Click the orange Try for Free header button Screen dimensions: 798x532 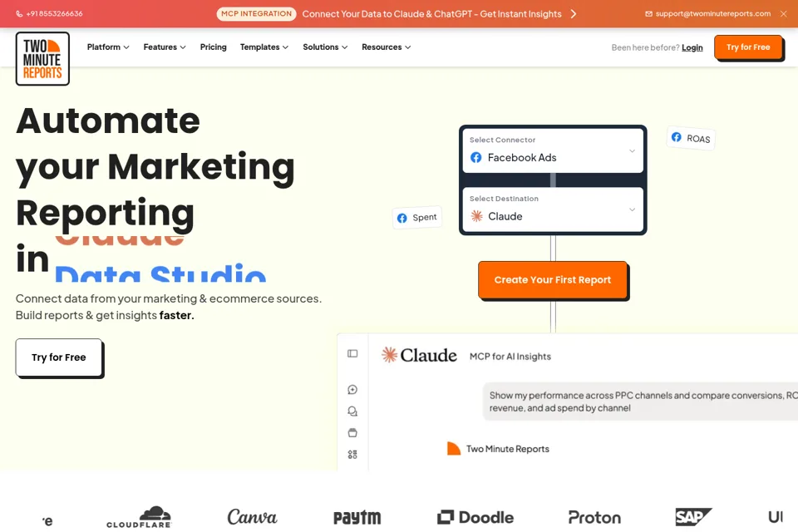748,47
